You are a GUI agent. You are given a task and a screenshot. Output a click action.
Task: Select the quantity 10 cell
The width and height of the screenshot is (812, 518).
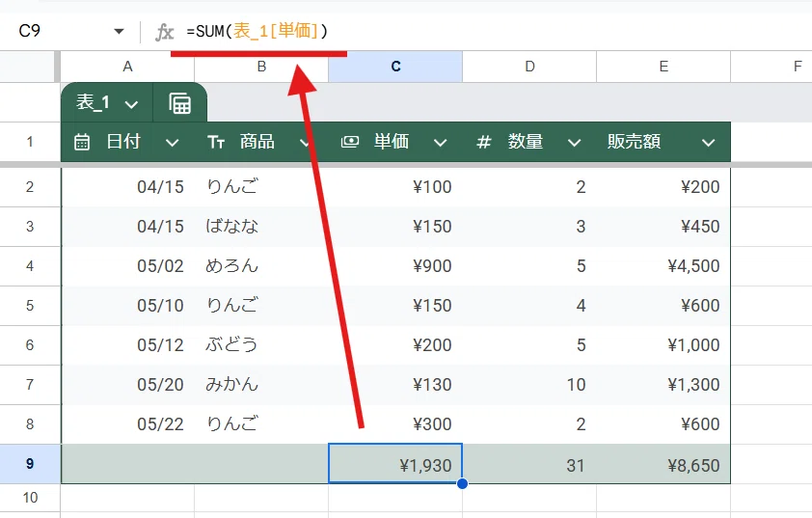click(x=529, y=385)
